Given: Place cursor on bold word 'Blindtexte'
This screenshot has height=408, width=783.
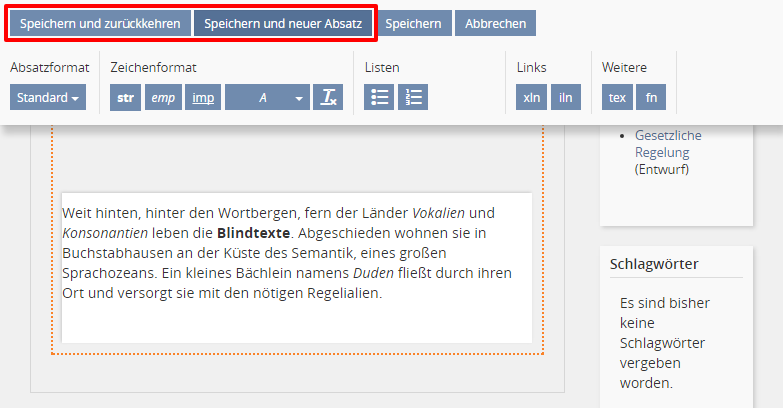Looking at the screenshot, I should click(253, 233).
